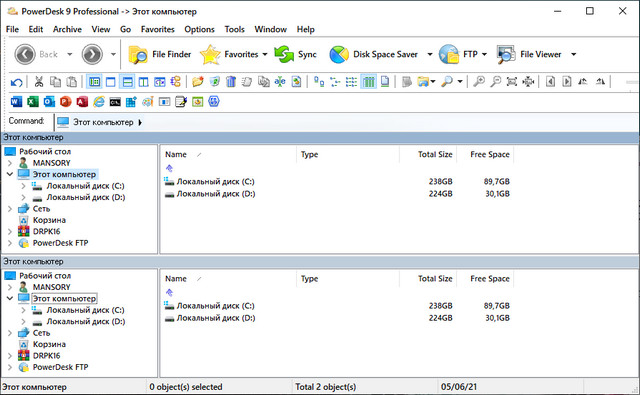Click the next page icon
This screenshot has width=640, height=395.
point(567,82)
